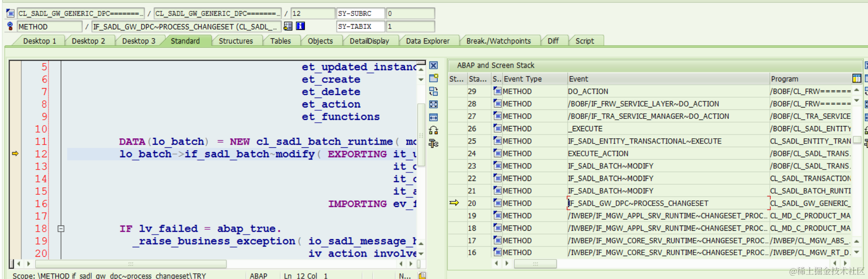Select the _EXECUTE event in row 26
868x279 pixels.
pyautogui.click(x=585, y=129)
